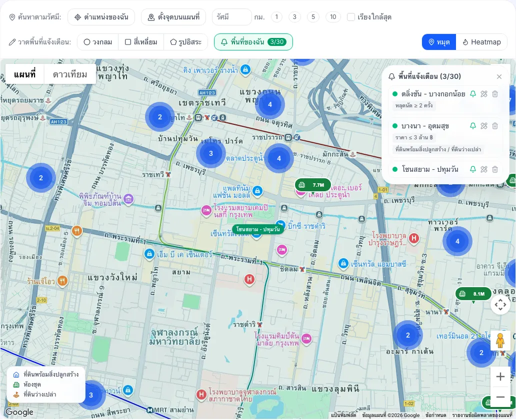Click the edit icon for ตลิ่งชัน - บางกอกน้อย
The image size is (516, 420).
tap(484, 94)
